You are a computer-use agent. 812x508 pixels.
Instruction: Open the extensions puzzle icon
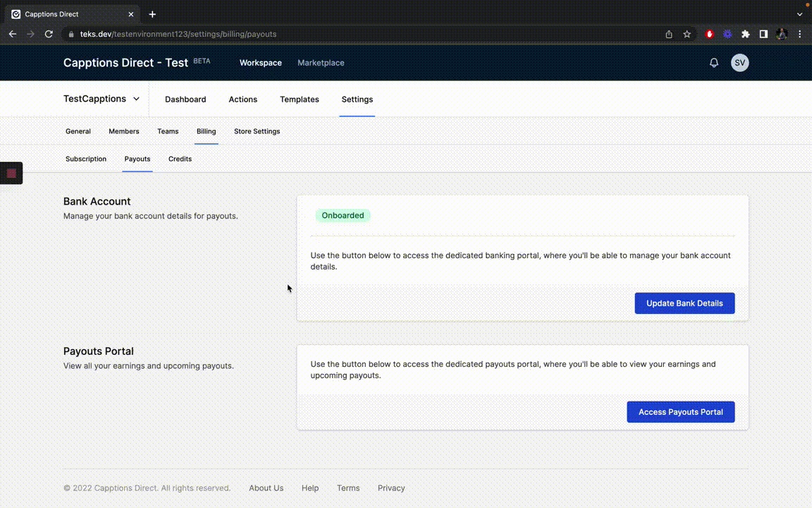tap(746, 34)
